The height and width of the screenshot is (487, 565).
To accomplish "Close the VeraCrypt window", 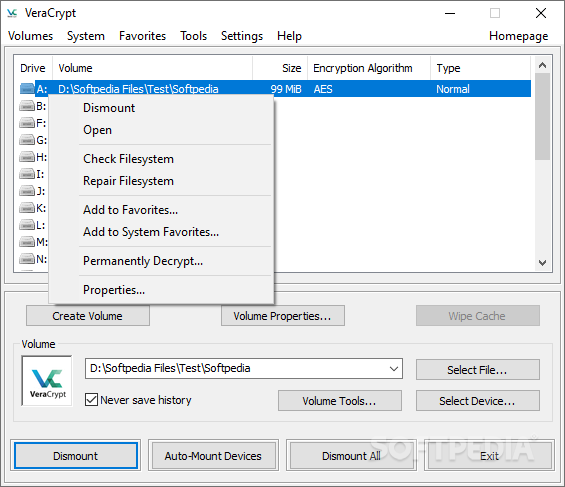I will [540, 13].
